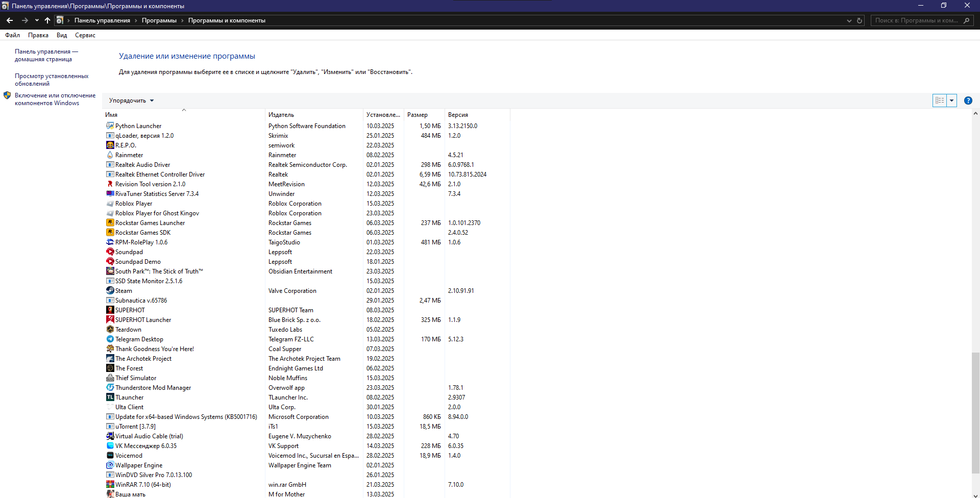
Task: Click the Steam icon
Action: pyautogui.click(x=110, y=291)
